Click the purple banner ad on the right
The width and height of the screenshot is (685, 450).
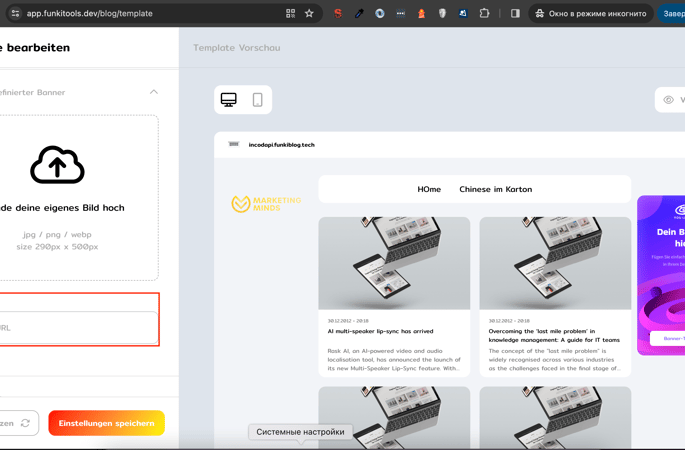point(661,275)
